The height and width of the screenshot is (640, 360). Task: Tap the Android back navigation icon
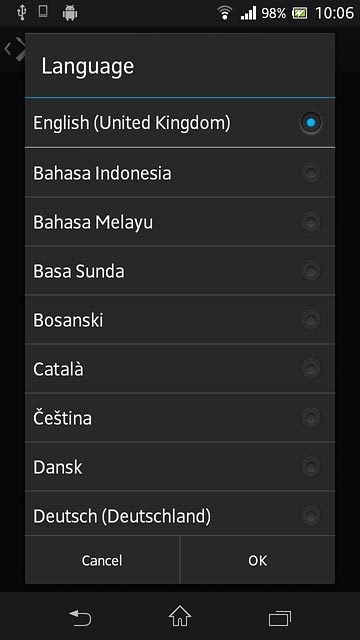click(80, 618)
